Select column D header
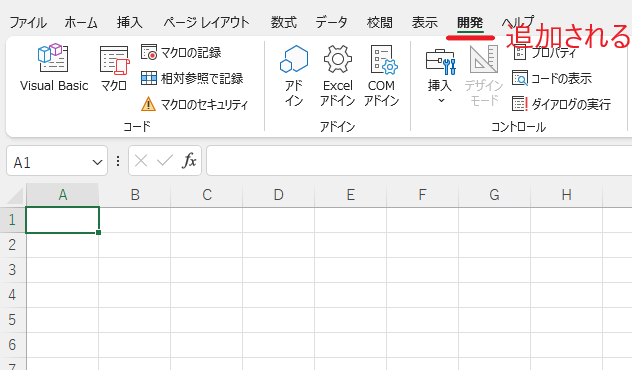 [x=278, y=195]
